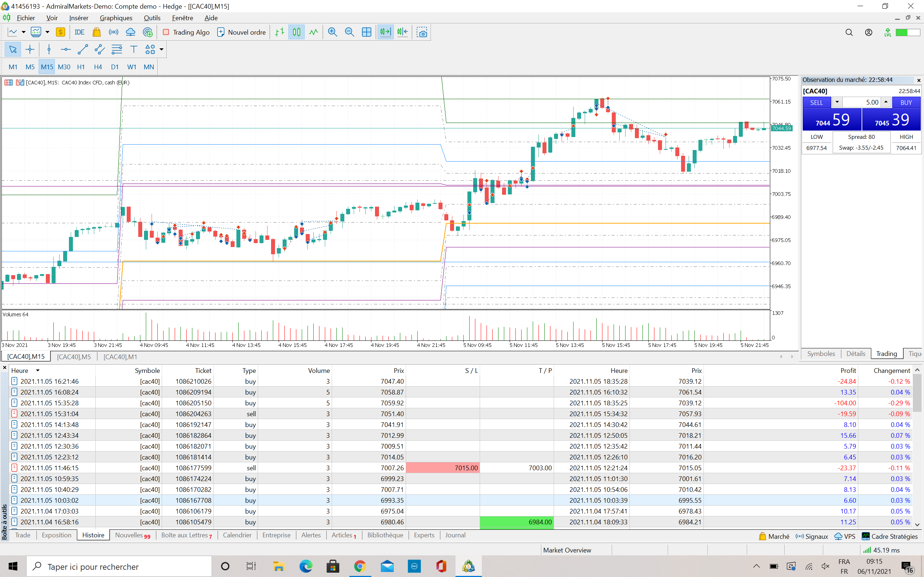The image size is (924, 577).
Task: Toggle the chart shift option
Action: coord(402,32)
